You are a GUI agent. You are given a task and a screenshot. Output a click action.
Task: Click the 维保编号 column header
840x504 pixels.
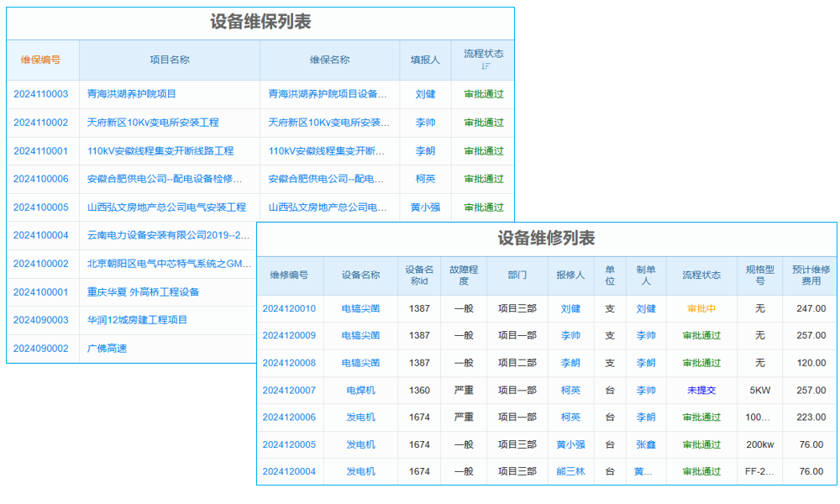[x=40, y=59]
